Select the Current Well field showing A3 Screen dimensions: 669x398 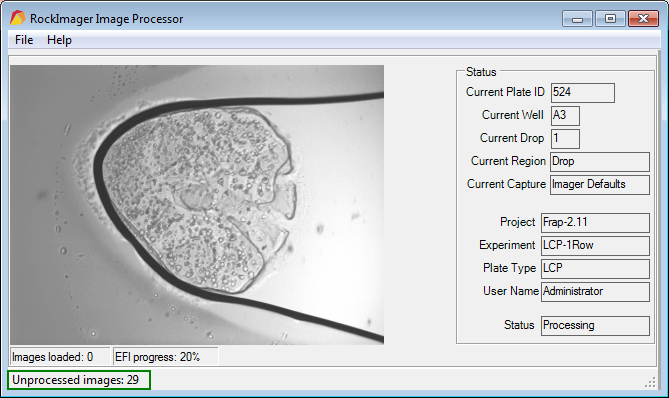tap(565, 116)
